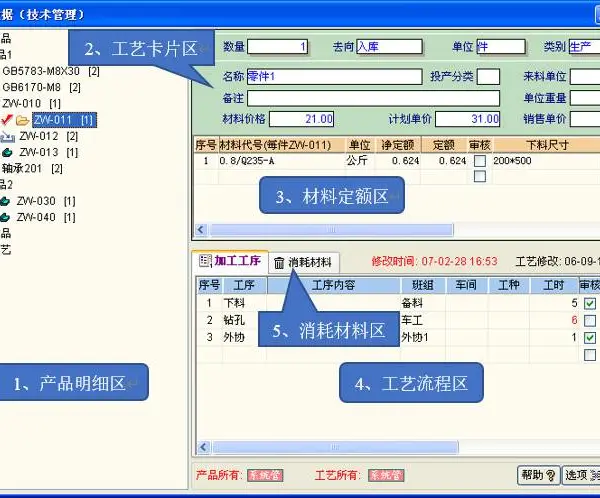Select tree item ZW-010
The height and width of the screenshot is (498, 600).
coord(31,103)
